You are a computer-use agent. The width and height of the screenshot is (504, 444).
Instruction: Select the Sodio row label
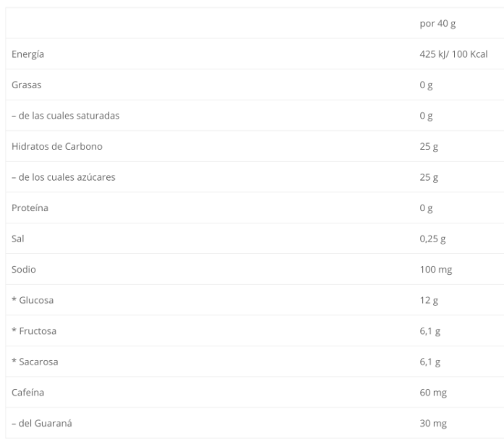point(23,270)
